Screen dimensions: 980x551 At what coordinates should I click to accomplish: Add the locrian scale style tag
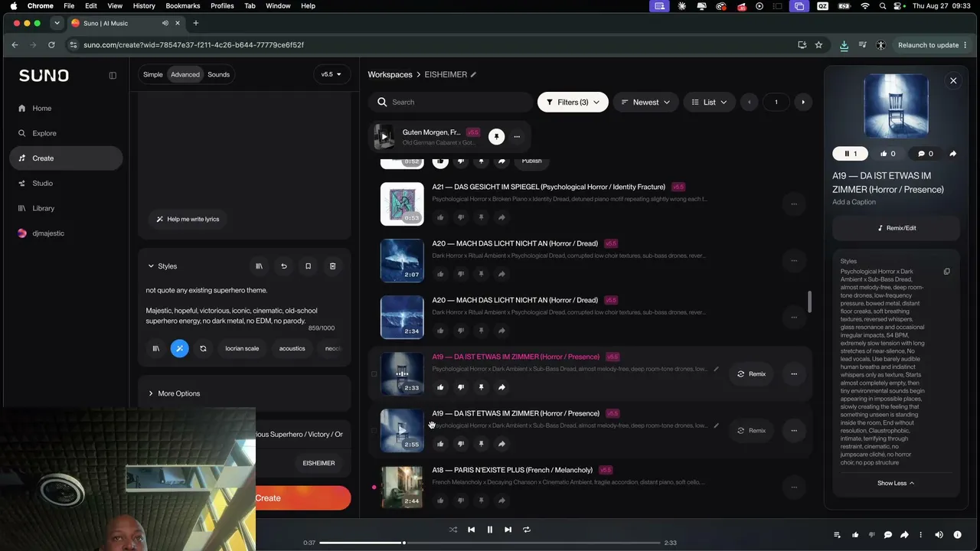(242, 348)
